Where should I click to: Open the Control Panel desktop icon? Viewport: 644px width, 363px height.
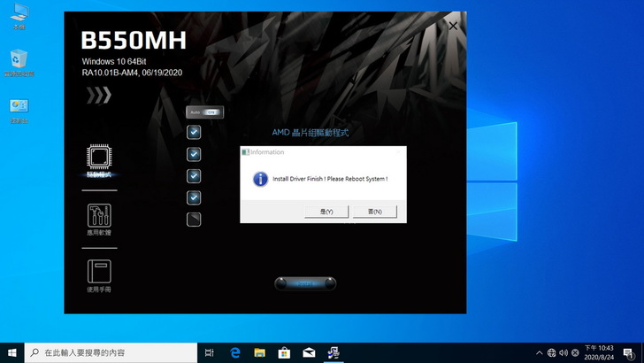(x=18, y=107)
